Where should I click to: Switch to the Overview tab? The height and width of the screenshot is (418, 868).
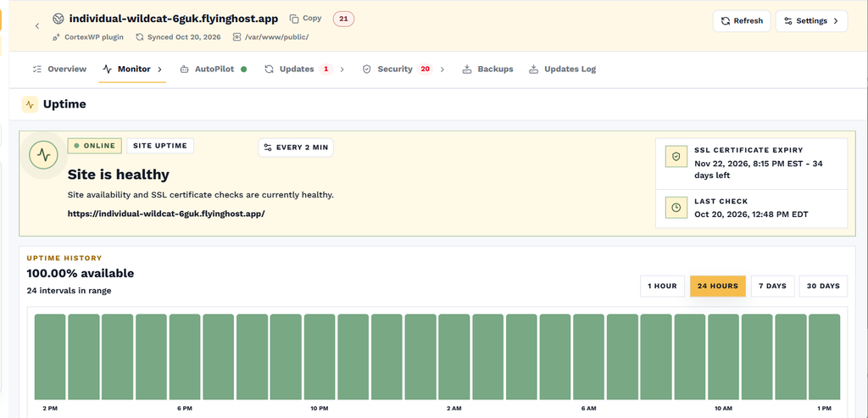coord(59,70)
